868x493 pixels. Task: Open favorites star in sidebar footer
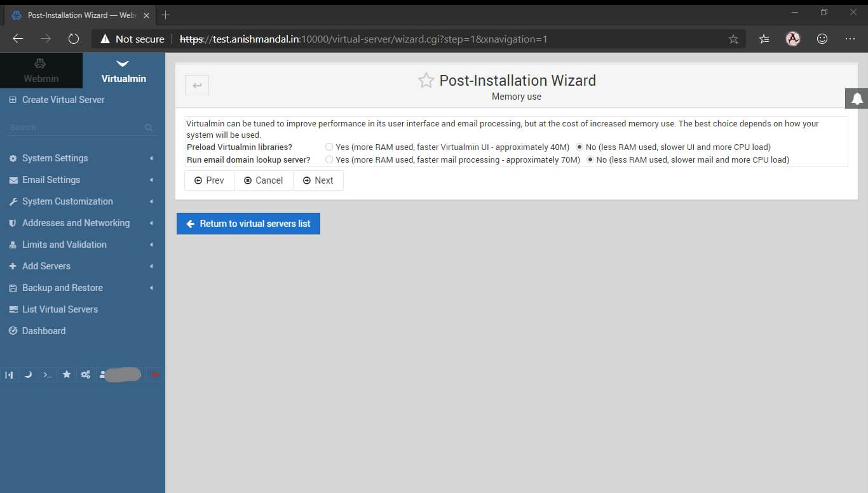[x=66, y=375]
